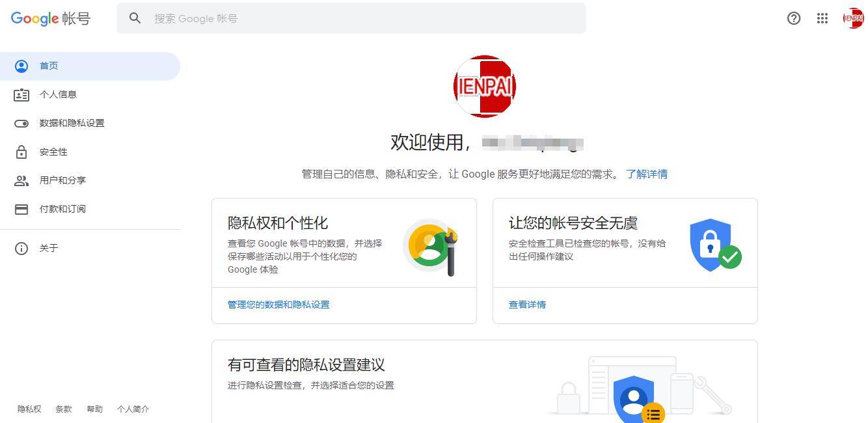Image resolution: width=868 pixels, height=423 pixels.
Task: Click the 数据和隐私设置 toggle icon
Action: pos(21,123)
